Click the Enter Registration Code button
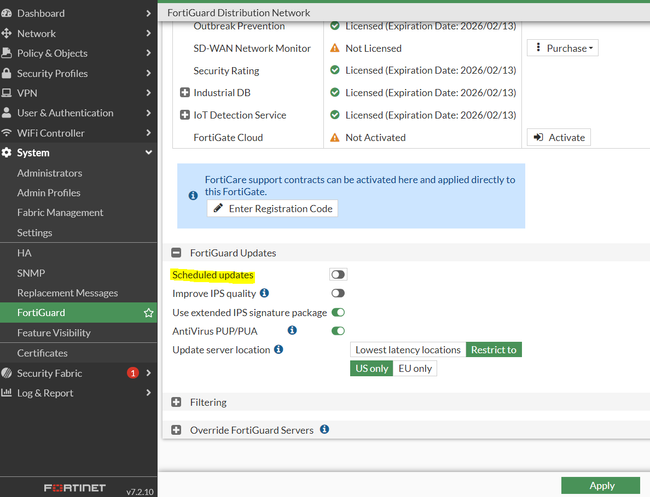This screenshot has width=650, height=497. click(272, 208)
